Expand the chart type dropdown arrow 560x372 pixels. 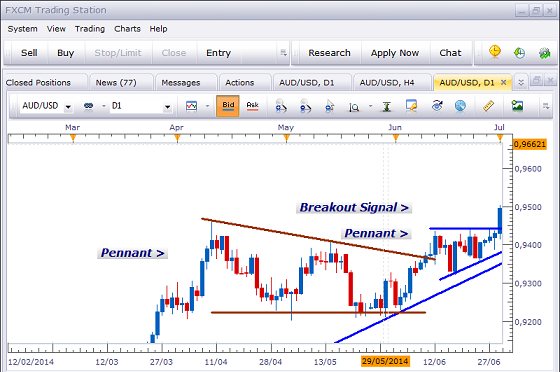tap(208, 106)
